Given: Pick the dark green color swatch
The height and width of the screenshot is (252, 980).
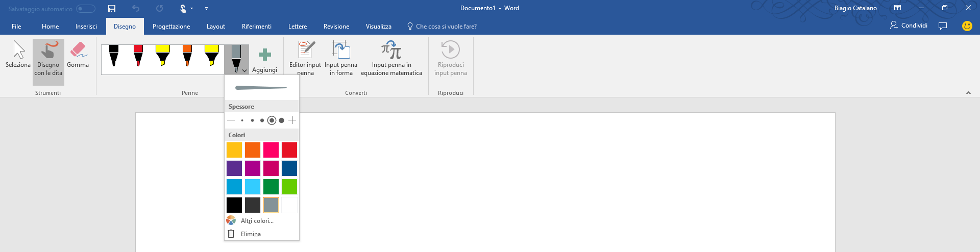Looking at the screenshot, I should click(x=271, y=187).
